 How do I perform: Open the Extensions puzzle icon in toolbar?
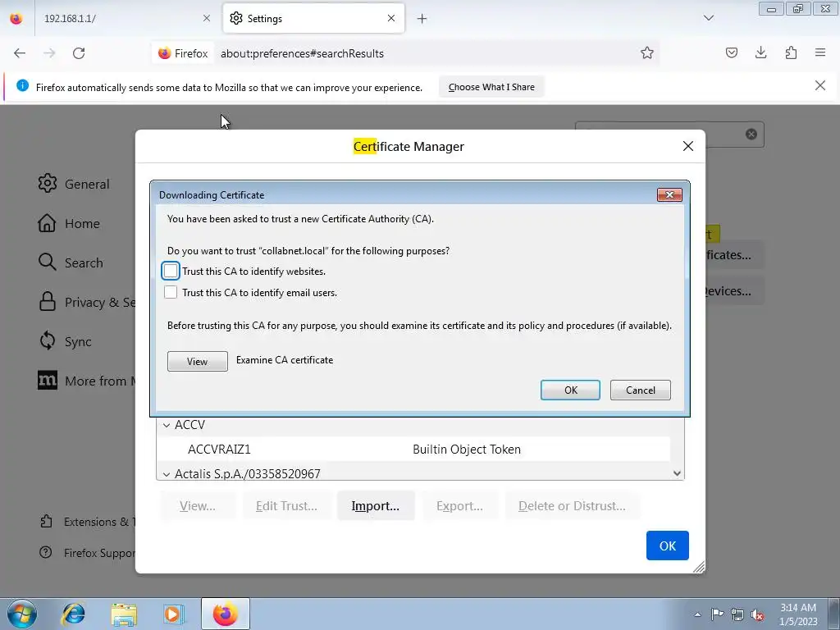(791, 52)
